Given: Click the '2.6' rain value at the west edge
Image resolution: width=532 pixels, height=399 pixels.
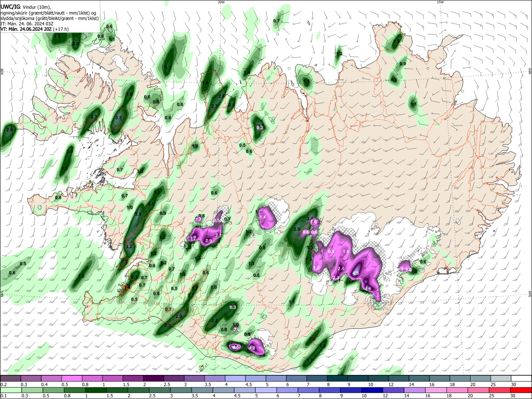Looking at the screenshot, I should click(x=10, y=130).
